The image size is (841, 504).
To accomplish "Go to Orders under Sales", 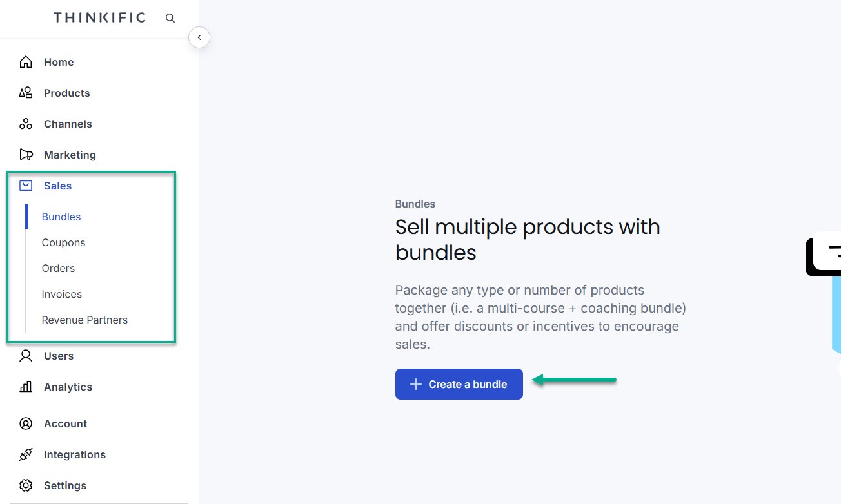I will click(58, 268).
